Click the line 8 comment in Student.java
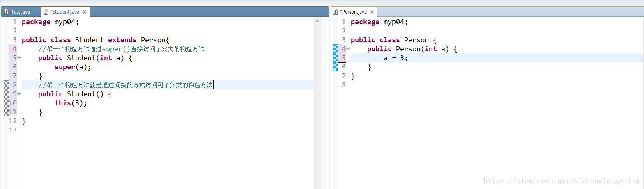This screenshot has height=189, width=644. coord(126,85)
